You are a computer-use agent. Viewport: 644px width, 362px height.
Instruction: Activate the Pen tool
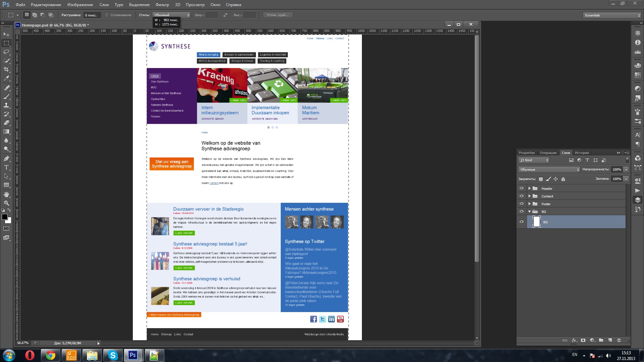pos(6,159)
